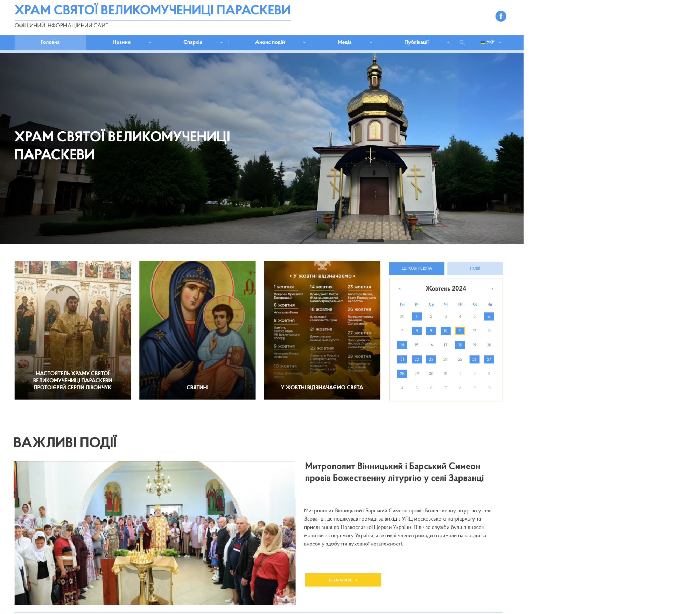Click the hero slider indicator bar
700x614 pixels.
pyautogui.click(x=370, y=240)
